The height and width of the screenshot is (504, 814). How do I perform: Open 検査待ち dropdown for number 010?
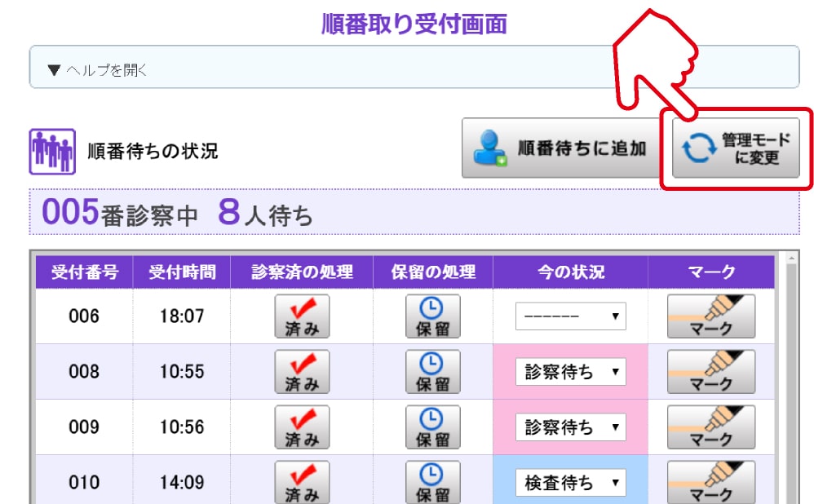point(570,483)
